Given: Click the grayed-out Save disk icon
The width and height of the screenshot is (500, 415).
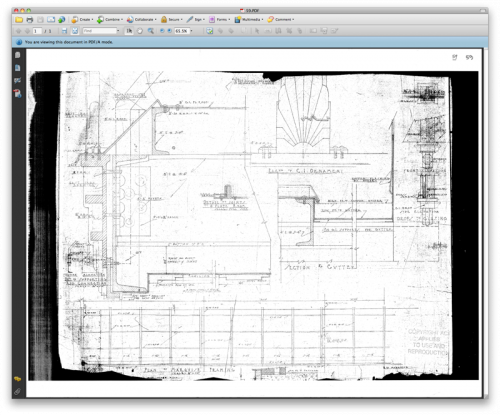Looking at the screenshot, I should [40, 20].
